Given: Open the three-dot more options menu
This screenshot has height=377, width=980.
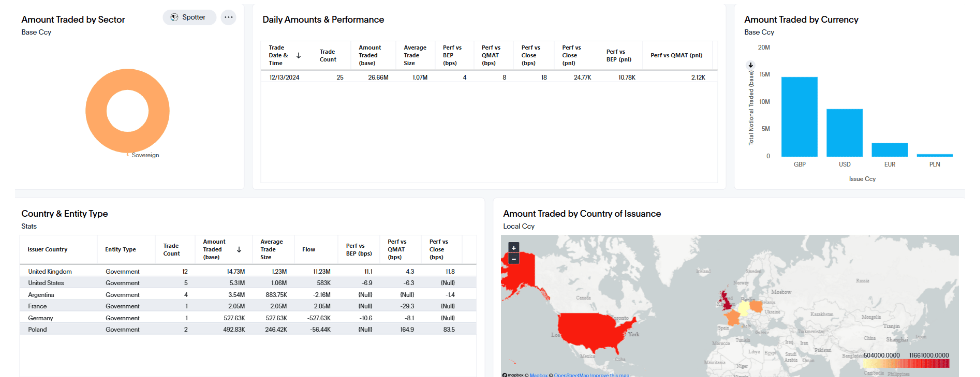Looking at the screenshot, I should tap(228, 17).
